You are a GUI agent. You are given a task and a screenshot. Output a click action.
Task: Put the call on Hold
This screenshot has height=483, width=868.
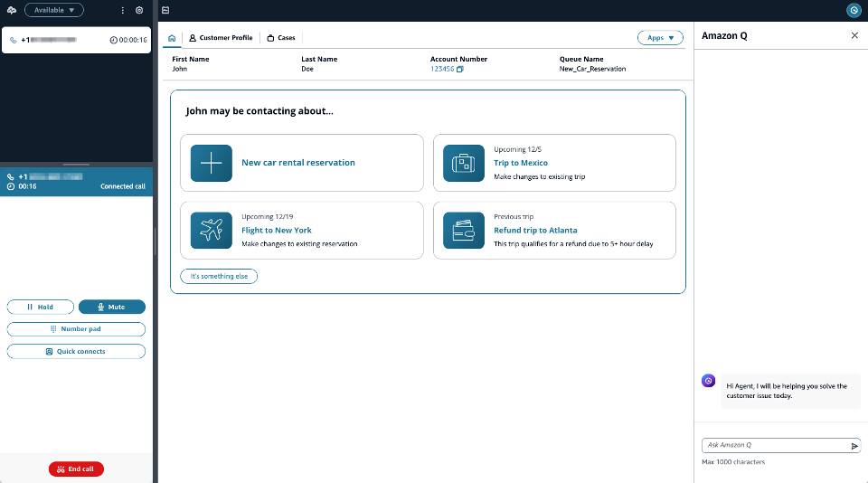click(x=41, y=307)
